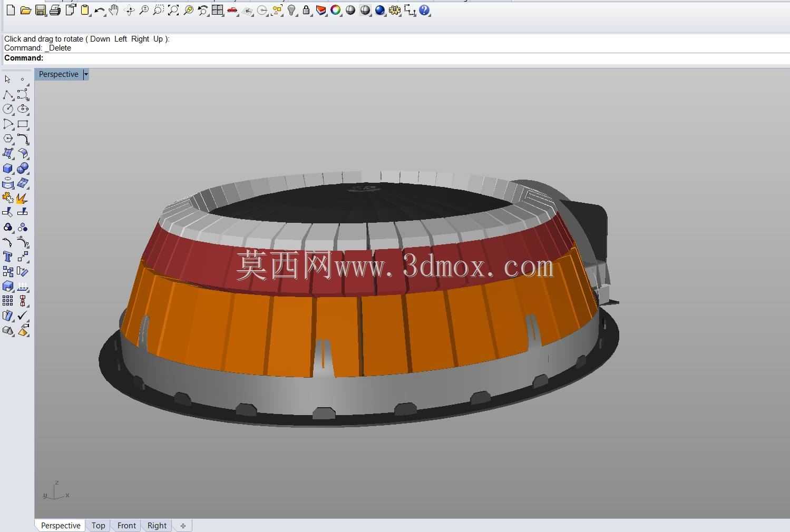This screenshot has width=790, height=532.
Task: Undo the last action with the curved arrow
Action: pos(99,10)
